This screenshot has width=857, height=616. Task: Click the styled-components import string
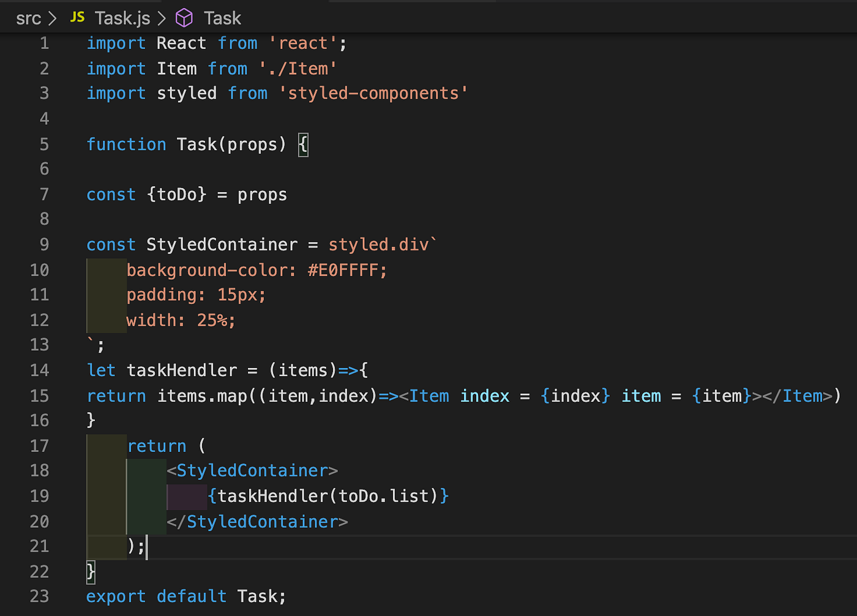click(x=373, y=93)
